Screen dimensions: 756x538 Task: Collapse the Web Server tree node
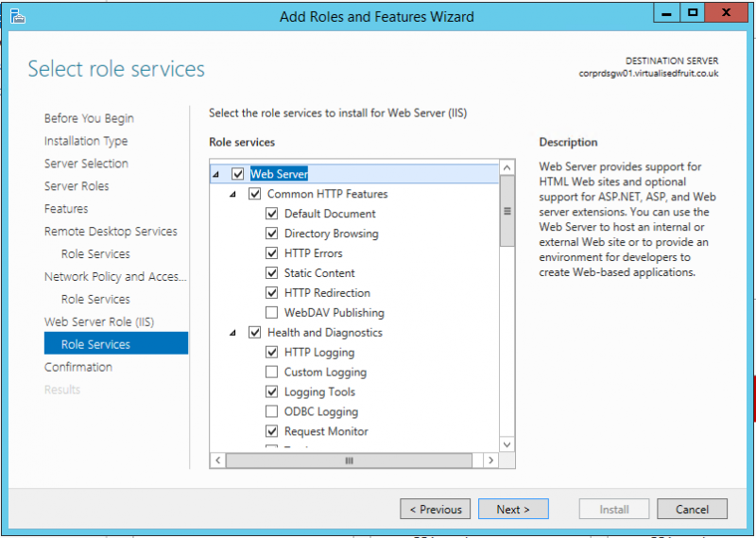click(216, 174)
